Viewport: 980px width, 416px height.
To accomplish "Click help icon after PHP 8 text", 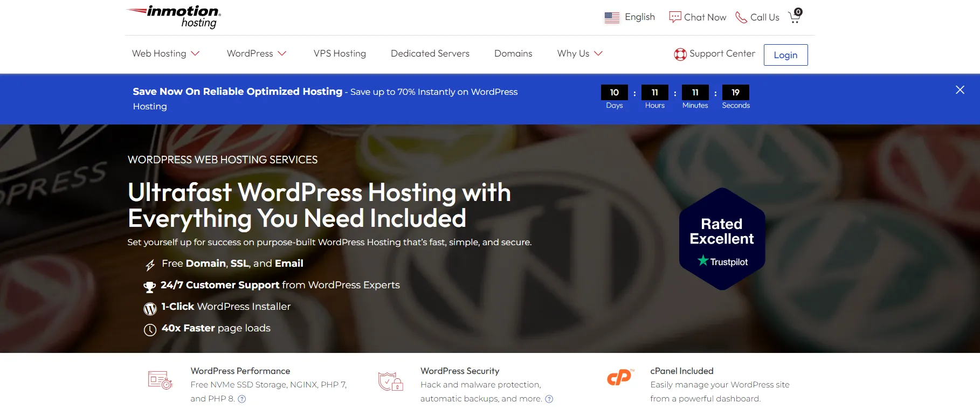I will pyautogui.click(x=242, y=399).
